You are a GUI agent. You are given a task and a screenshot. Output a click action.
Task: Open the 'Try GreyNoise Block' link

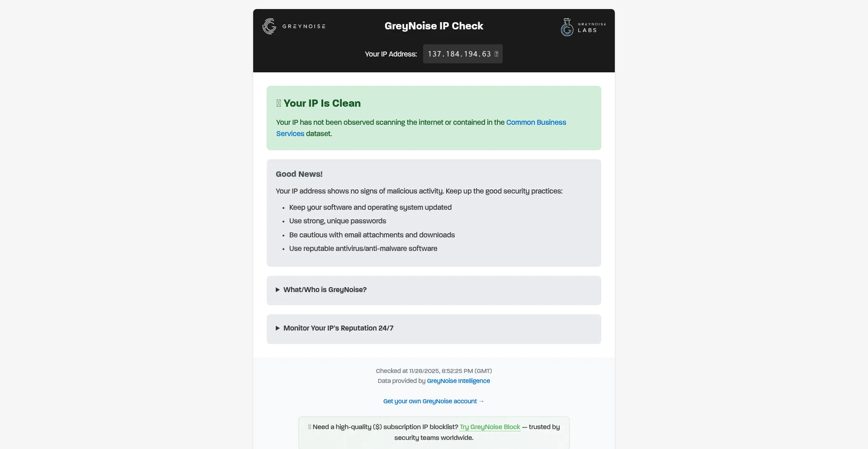490,427
